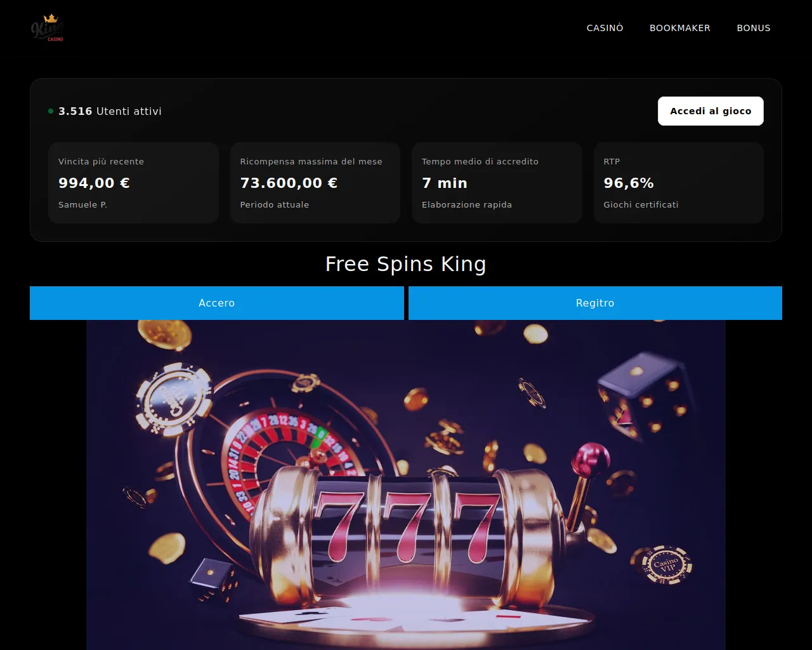812x650 pixels.
Task: Click the green active users status dot
Action: click(x=51, y=111)
